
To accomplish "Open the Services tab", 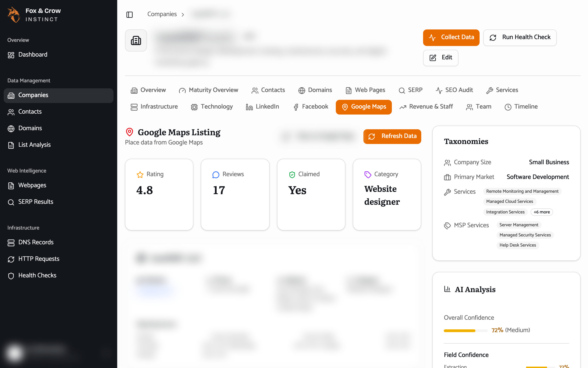I will [x=502, y=90].
